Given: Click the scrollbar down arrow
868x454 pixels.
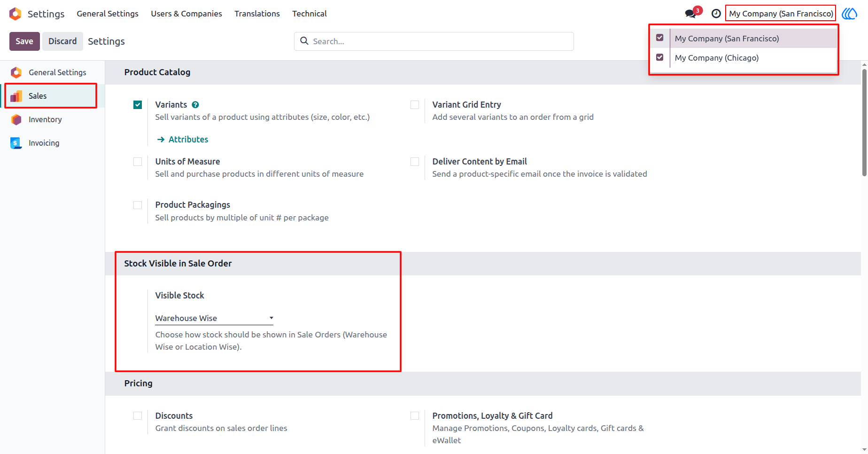Looking at the screenshot, I should click(x=864, y=450).
